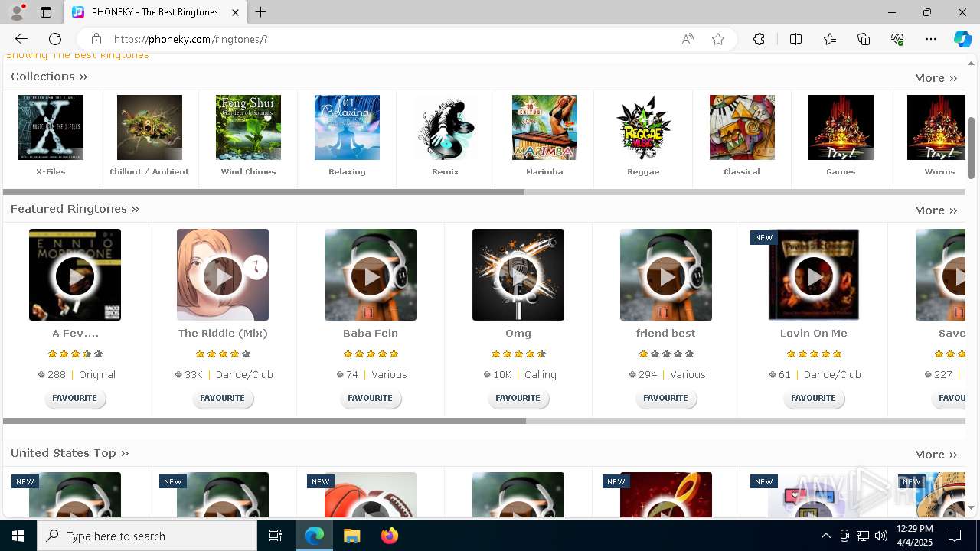The height and width of the screenshot is (551, 980).
Task: Open Dance/Club category under The Riddle
Action: point(244,375)
